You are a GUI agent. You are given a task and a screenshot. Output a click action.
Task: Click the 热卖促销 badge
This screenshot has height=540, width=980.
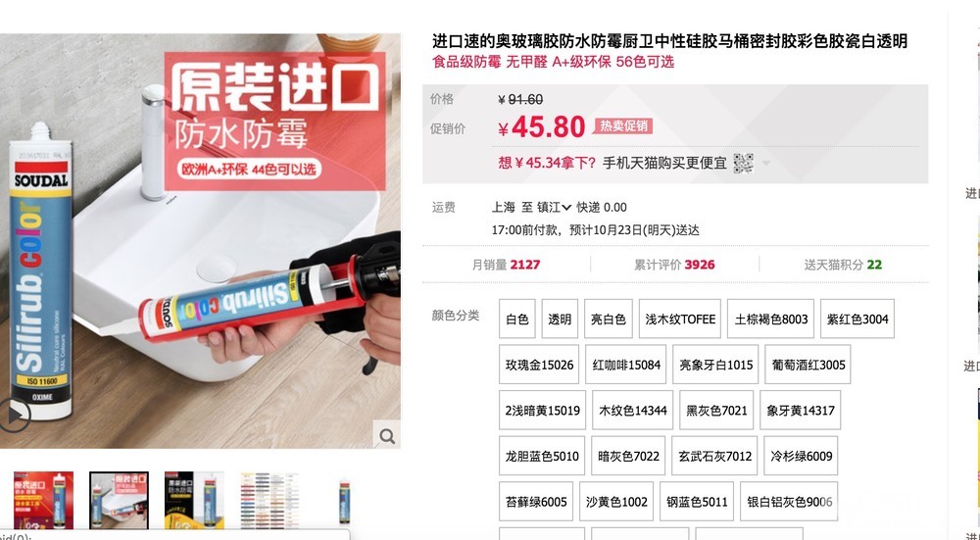623,126
